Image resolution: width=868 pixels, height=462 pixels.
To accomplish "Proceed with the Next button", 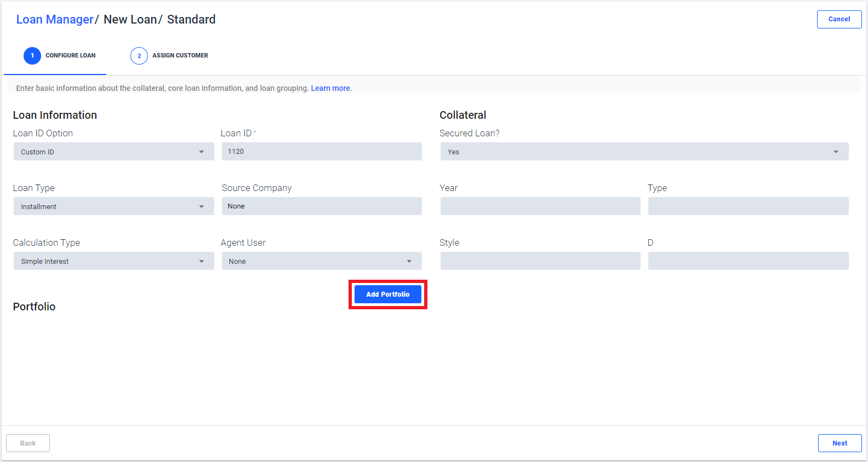I will (x=840, y=443).
